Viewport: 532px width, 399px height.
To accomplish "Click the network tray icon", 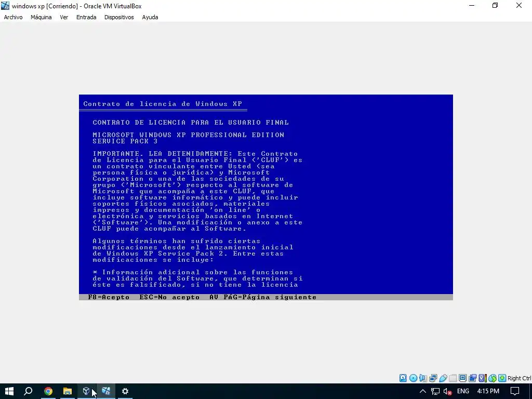I will [x=435, y=391].
